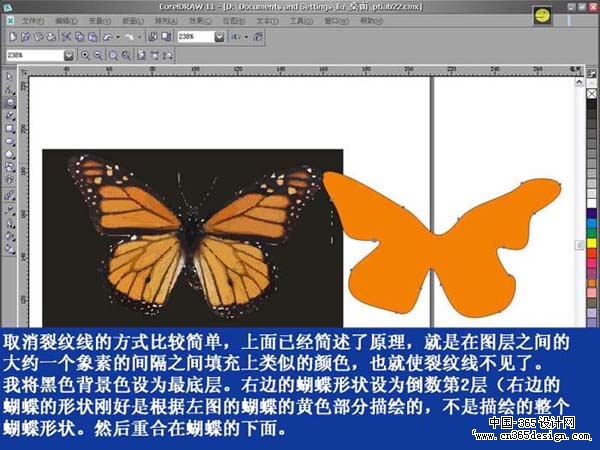Click the Redo arrow icon
Viewport: 600px width, 450px height.
pyautogui.click(x=130, y=37)
